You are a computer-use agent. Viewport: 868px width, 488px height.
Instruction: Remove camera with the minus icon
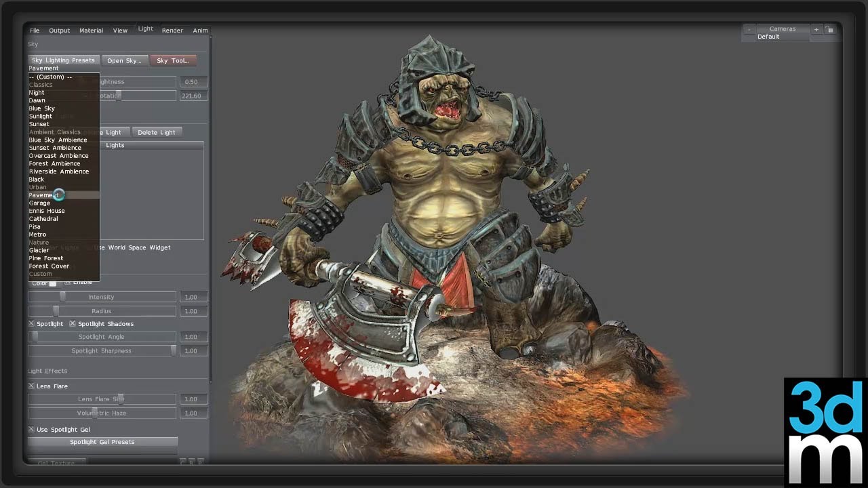coord(749,29)
